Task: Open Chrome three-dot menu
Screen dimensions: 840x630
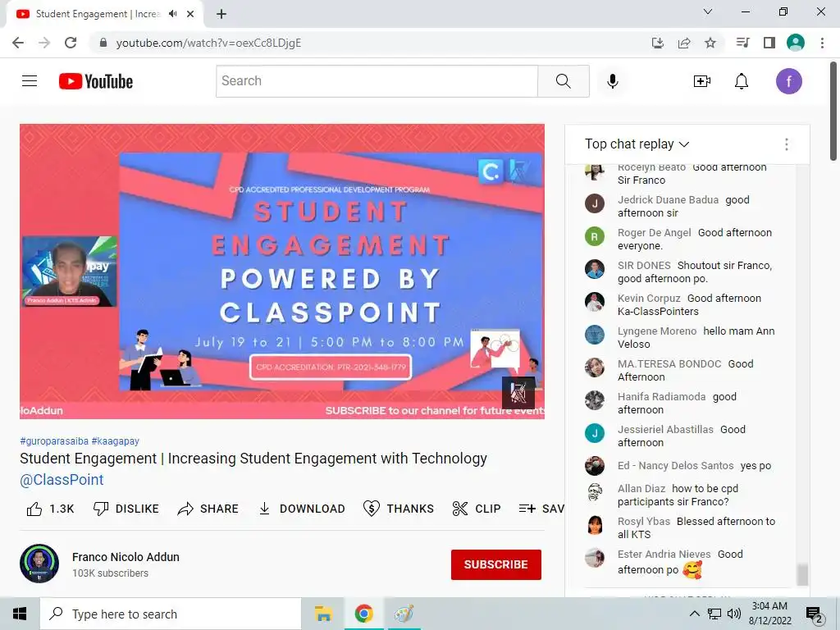Action: point(822,43)
